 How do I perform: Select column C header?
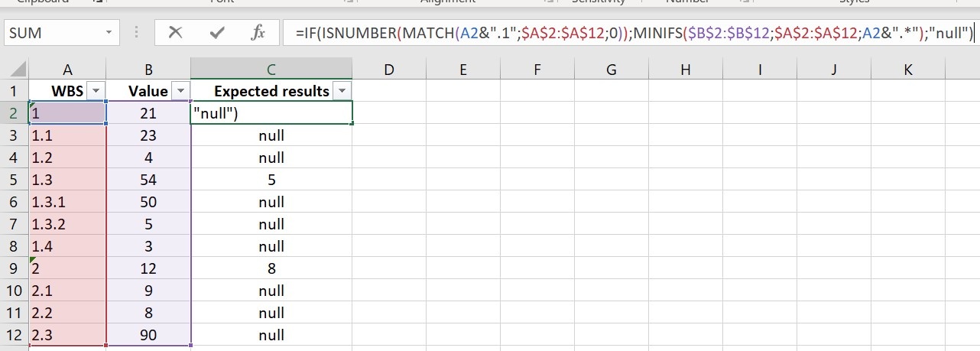coord(271,70)
